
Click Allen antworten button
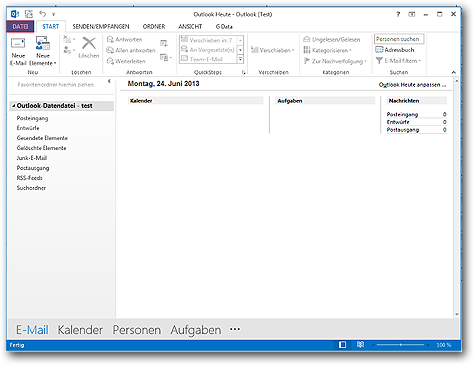131,50
